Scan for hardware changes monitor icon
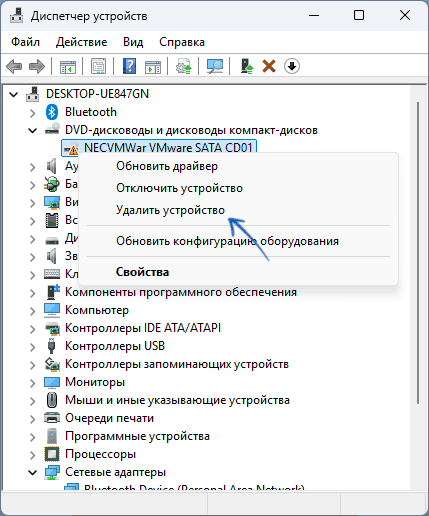429x516 pixels. 215,66
